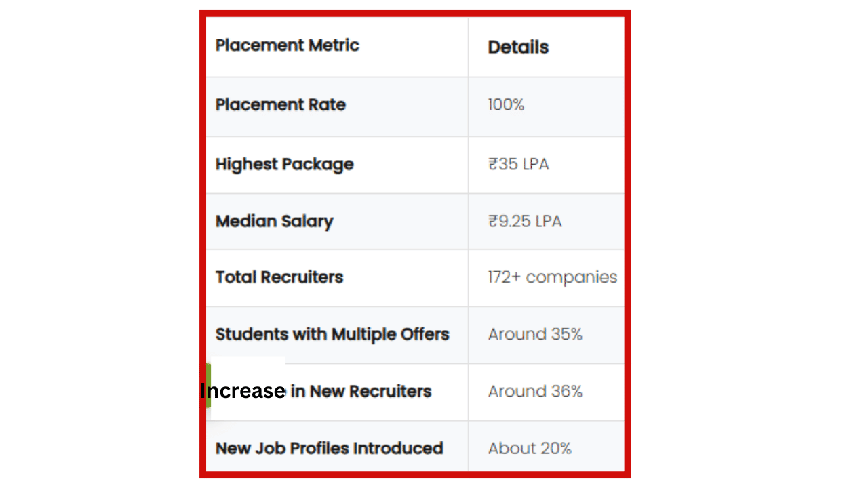Click the 172+ companies value
Screen dimensions: 868x488
552,277
